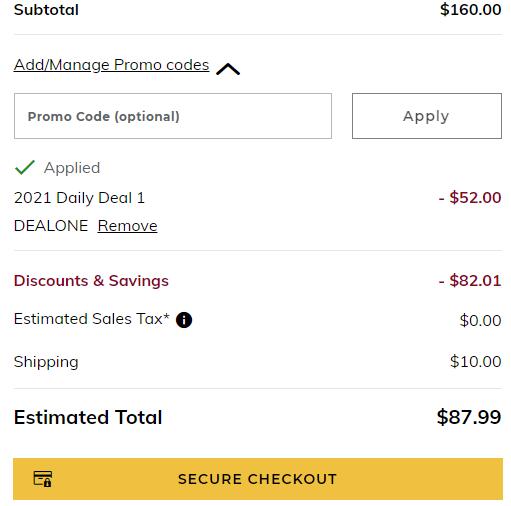Collapse promo codes with the chevron arrow
511x506 pixels.
pos(228,69)
